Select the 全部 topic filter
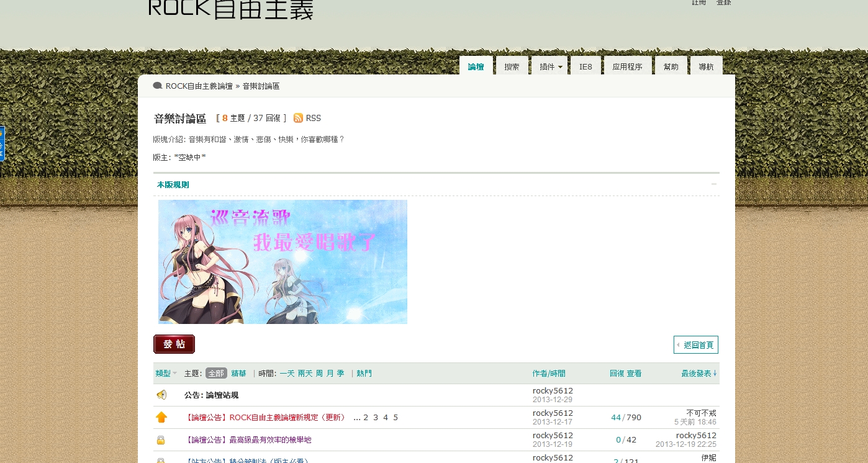Image resolution: width=868 pixels, height=463 pixels. [216, 373]
